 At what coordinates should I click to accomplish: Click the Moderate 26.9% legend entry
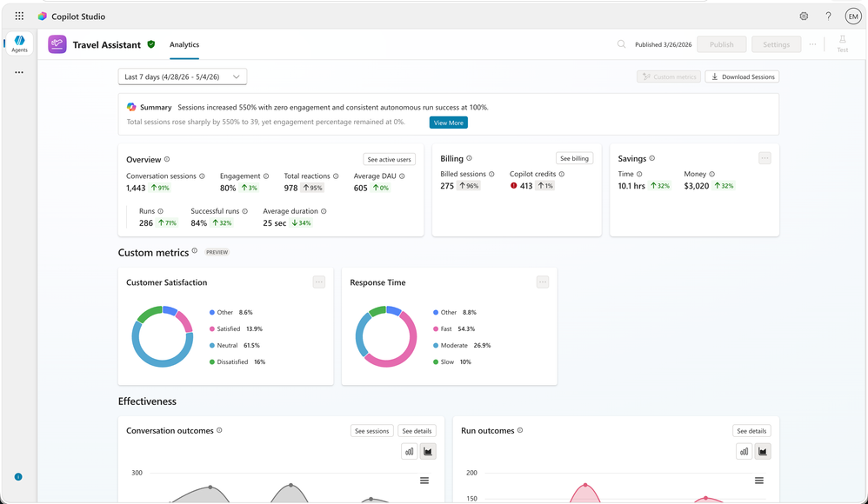462,345
